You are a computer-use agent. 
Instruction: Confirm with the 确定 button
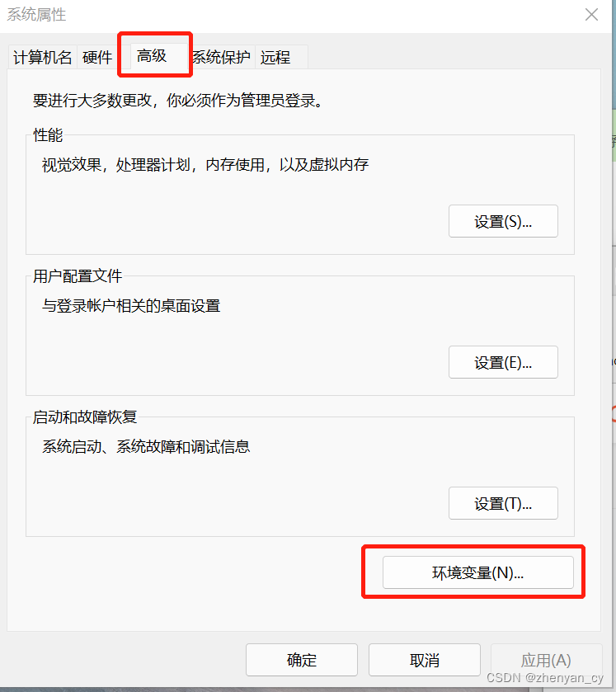point(301,660)
